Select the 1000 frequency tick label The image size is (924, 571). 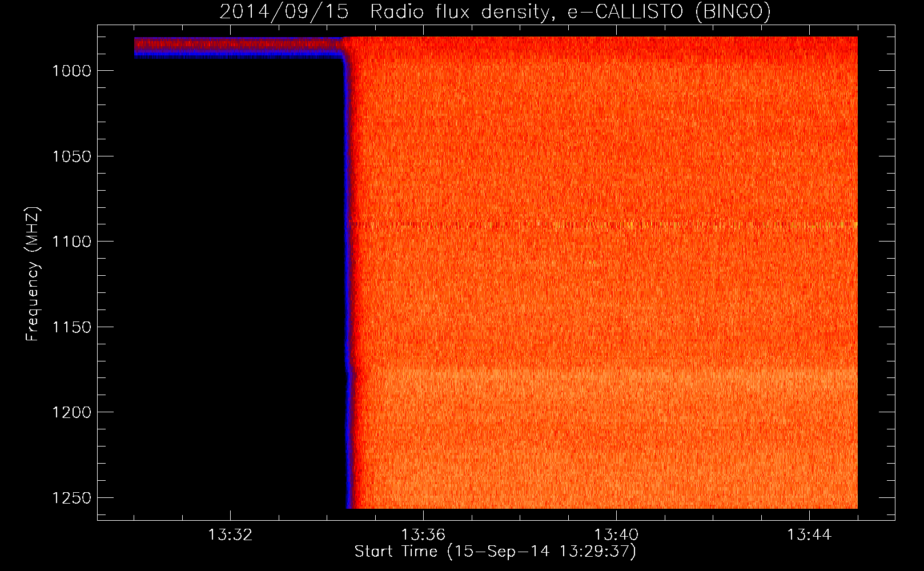pos(71,71)
